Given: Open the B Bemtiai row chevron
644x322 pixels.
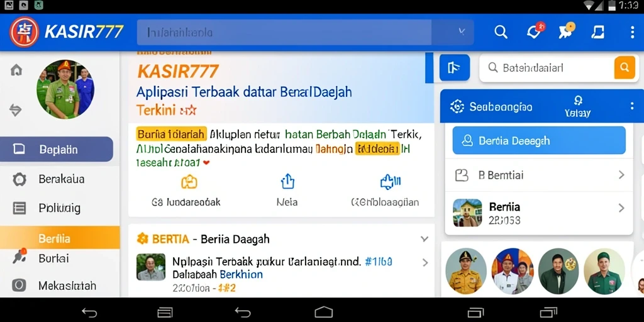Looking at the screenshot, I should (x=621, y=175).
